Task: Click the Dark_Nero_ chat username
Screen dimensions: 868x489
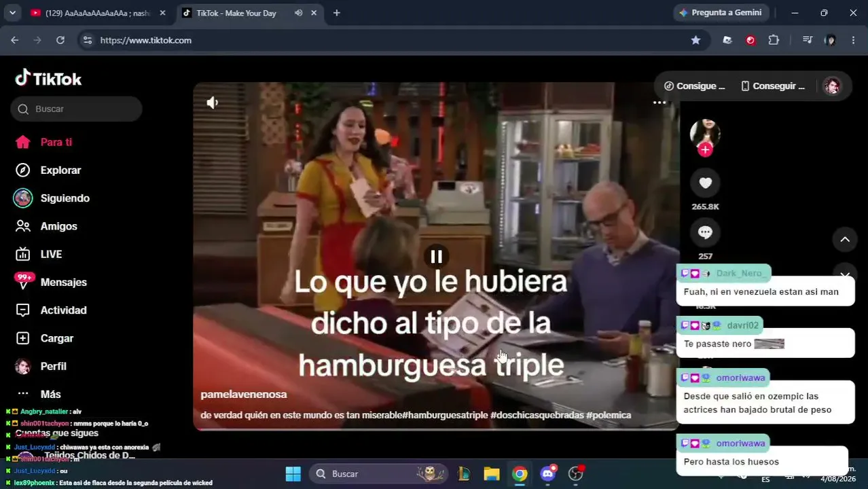Action: (740, 273)
